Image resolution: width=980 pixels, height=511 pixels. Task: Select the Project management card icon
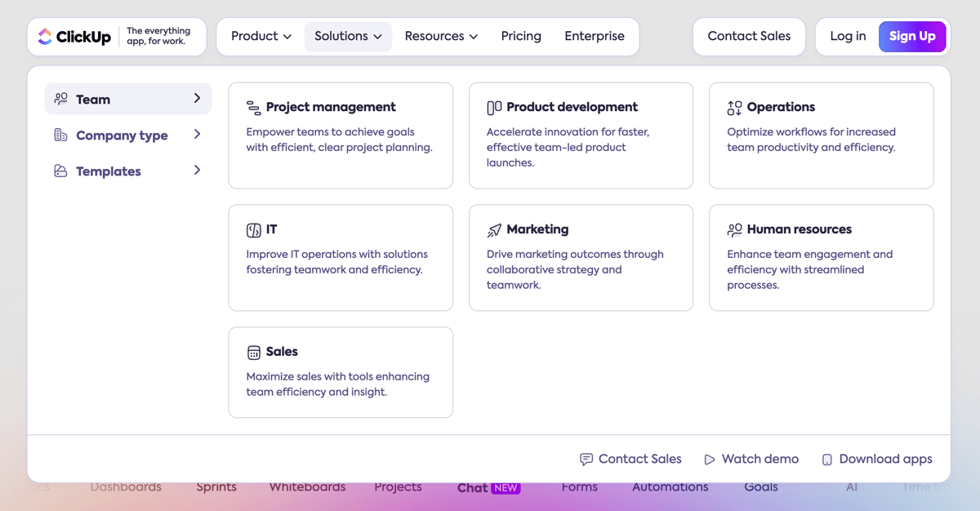click(x=252, y=106)
